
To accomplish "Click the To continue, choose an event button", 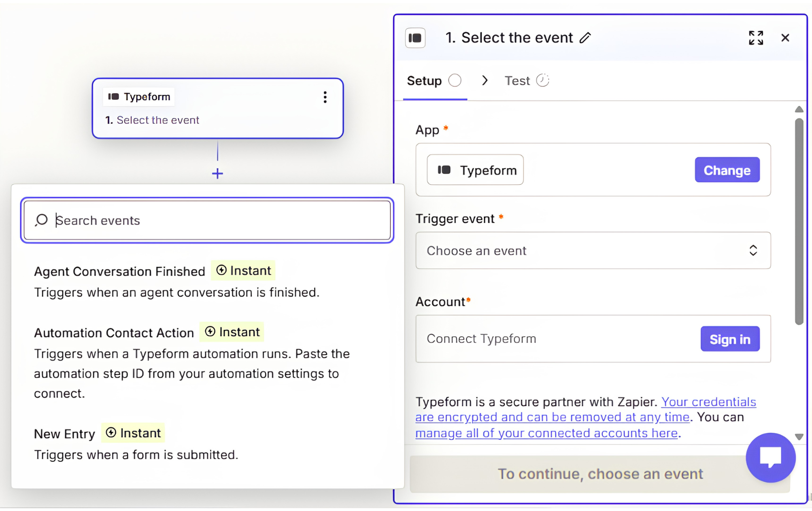I will 600,474.
